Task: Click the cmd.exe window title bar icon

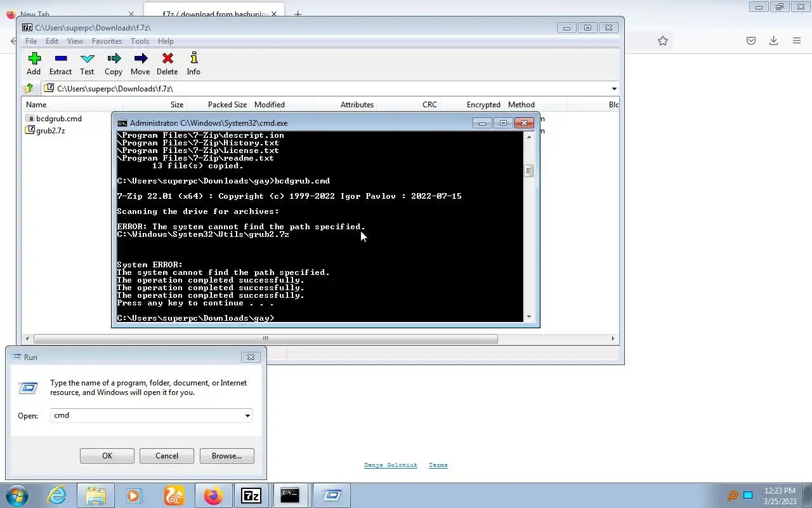Action: [122, 123]
